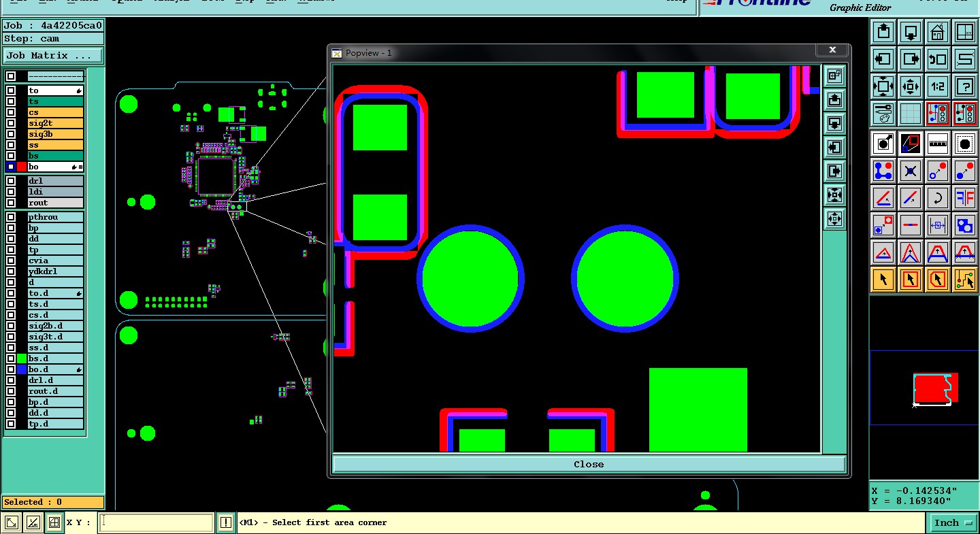This screenshot has height=534, width=980.
Task: Select layer name dd.d in layer list
Action: point(55,413)
